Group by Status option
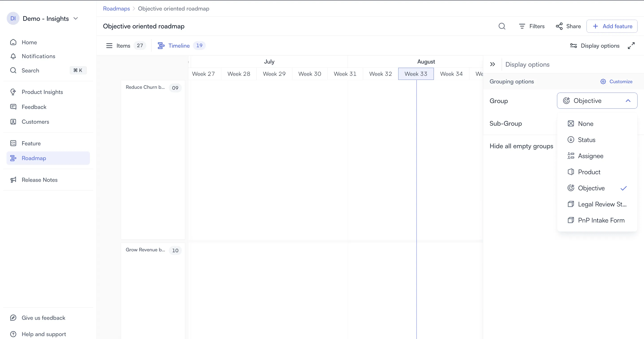This screenshot has width=644, height=339. point(597,140)
